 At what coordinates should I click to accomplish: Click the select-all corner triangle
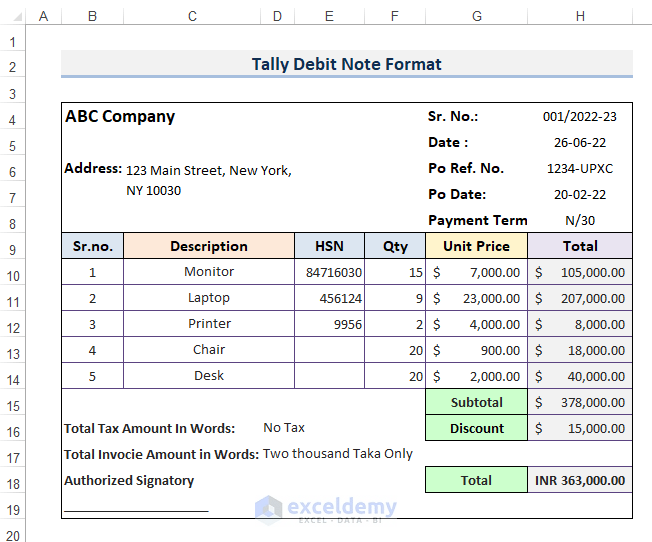click(17, 17)
